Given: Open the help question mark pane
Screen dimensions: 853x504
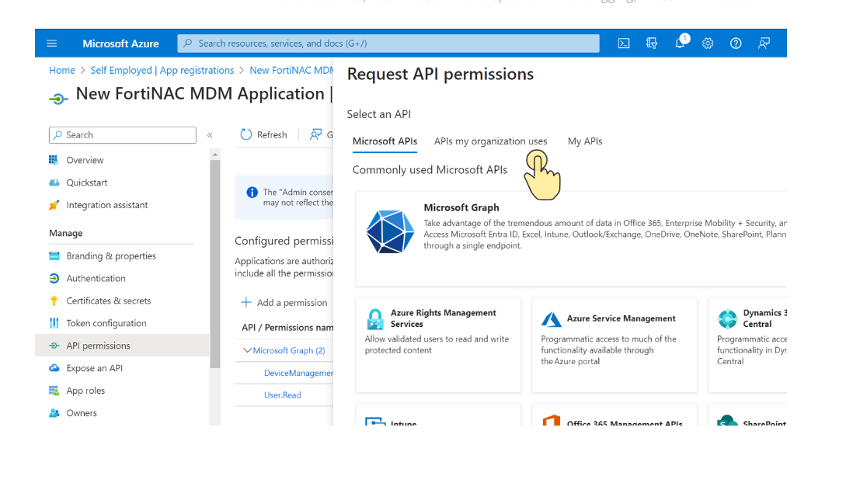Looking at the screenshot, I should pyautogui.click(x=736, y=43).
